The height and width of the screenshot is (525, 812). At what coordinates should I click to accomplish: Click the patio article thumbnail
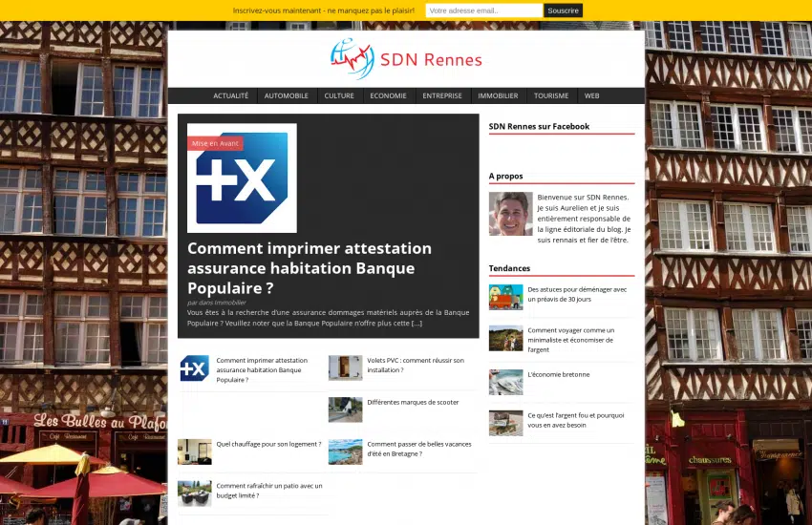[194, 493]
